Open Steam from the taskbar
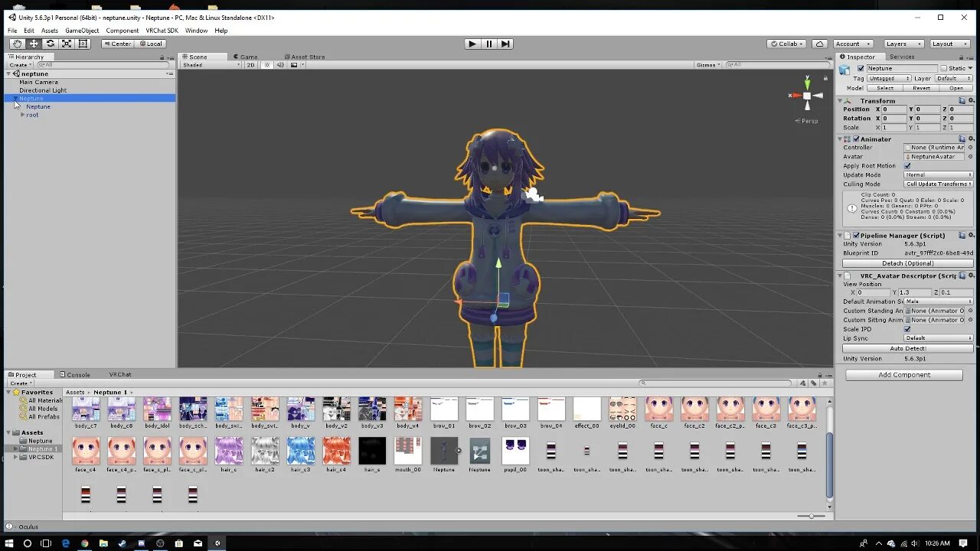Screen dimensions: 980x551 (x=122, y=543)
